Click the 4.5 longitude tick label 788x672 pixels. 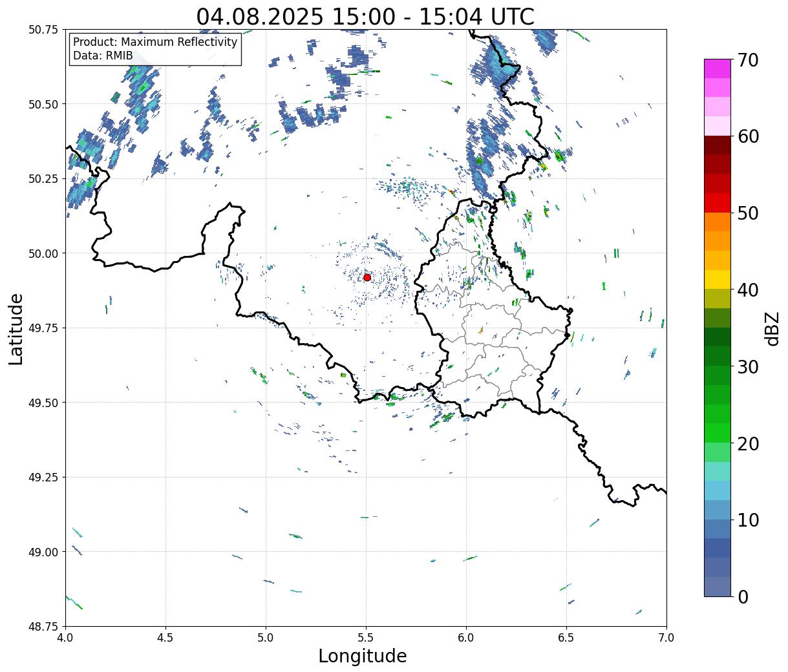click(165, 638)
